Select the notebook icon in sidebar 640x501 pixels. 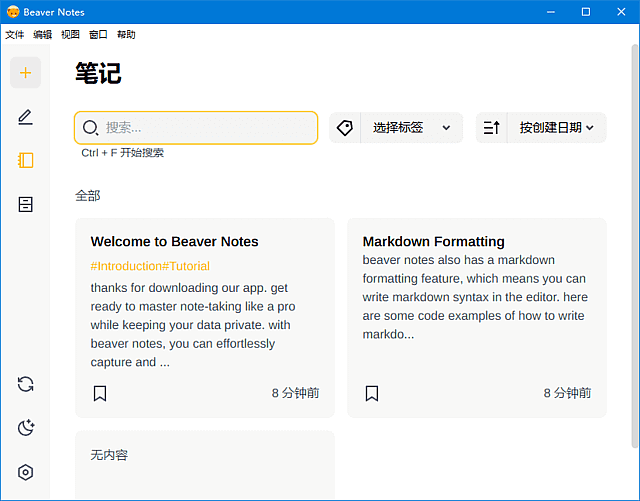point(26,160)
